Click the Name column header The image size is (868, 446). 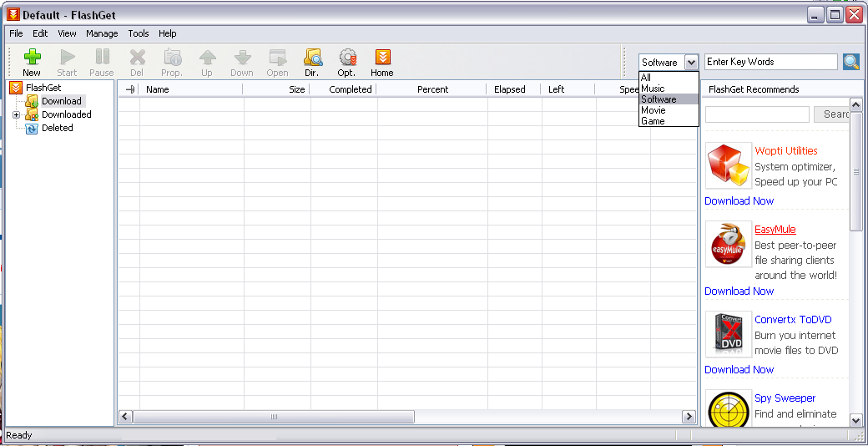click(190, 89)
